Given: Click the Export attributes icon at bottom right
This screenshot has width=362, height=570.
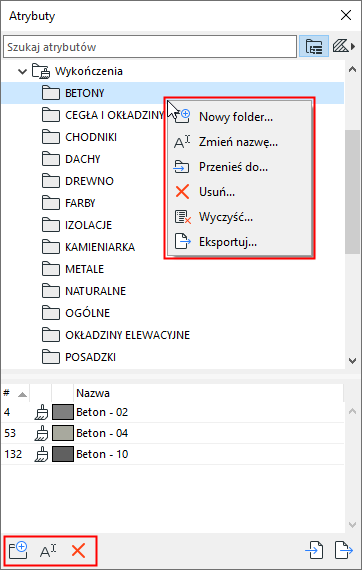Looking at the screenshot, I should (x=343, y=550).
